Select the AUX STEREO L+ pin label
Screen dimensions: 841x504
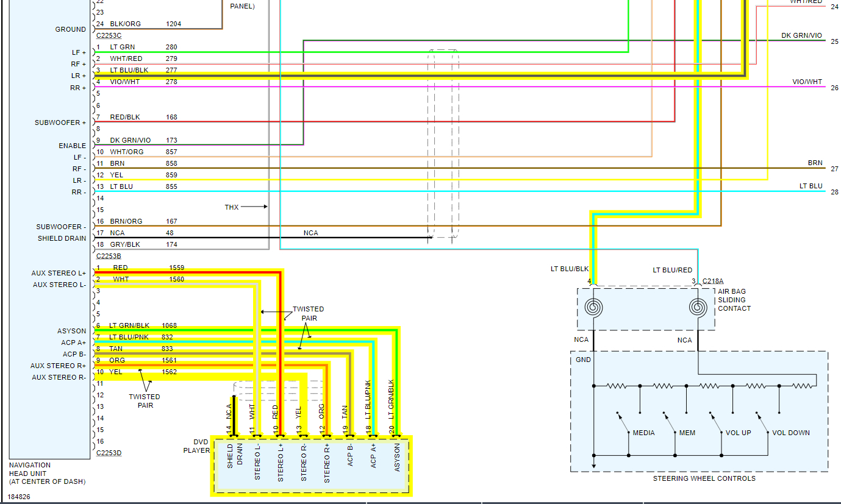coord(60,273)
